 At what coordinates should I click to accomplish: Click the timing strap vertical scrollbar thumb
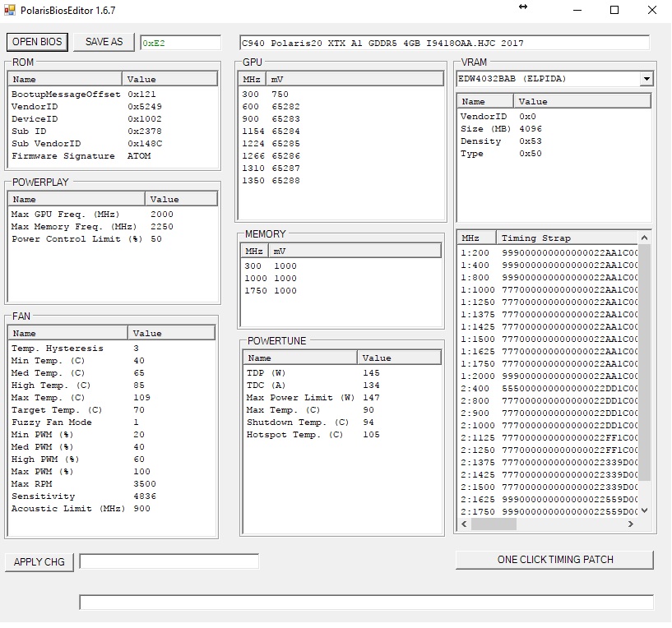pyautogui.click(x=644, y=362)
